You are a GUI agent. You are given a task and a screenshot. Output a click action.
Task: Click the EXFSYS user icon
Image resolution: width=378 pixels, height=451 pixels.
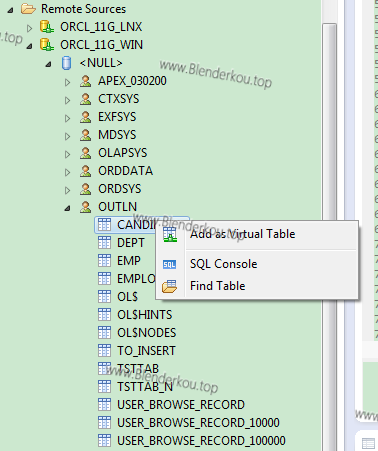click(x=86, y=117)
